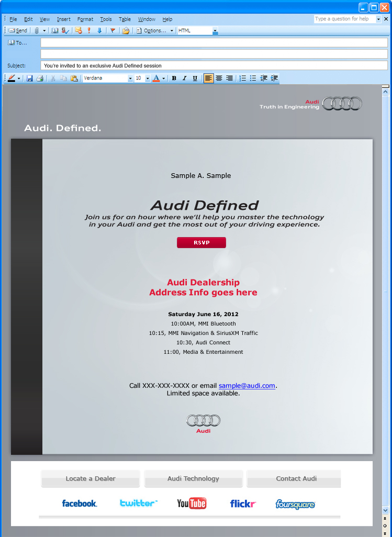Click into the Subject field
Screen dimensions: 392x537
pyautogui.click(x=214, y=65)
